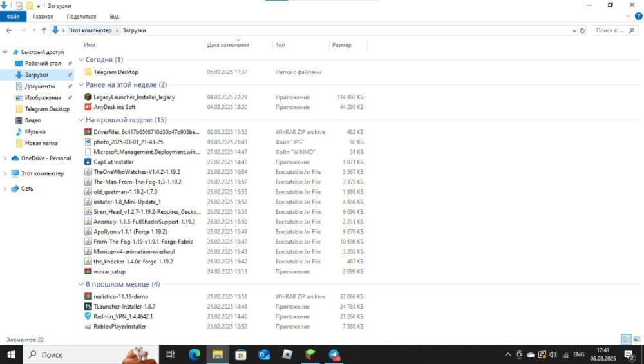Expand the ribbon with the chevron
This screenshot has width=644, height=364.
click(628, 17)
